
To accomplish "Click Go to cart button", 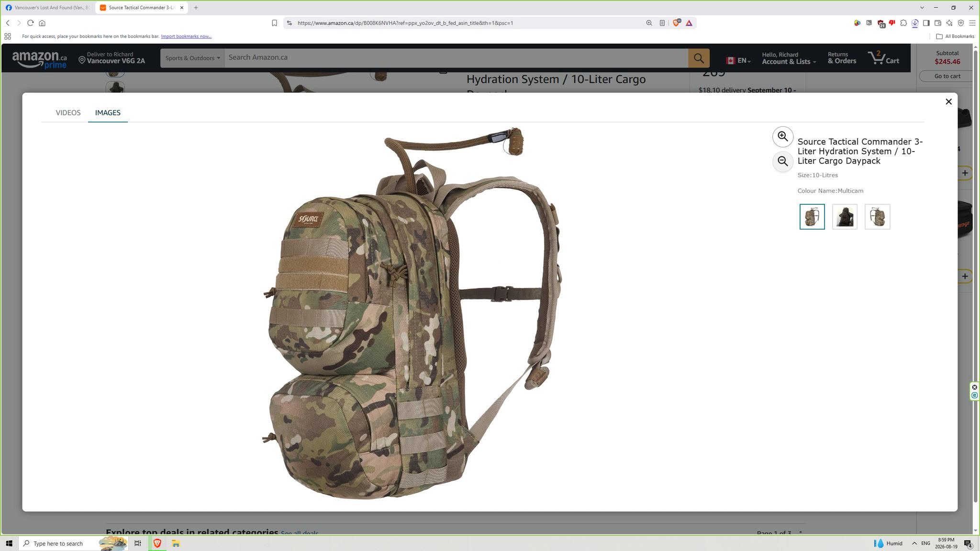I will click(x=947, y=76).
